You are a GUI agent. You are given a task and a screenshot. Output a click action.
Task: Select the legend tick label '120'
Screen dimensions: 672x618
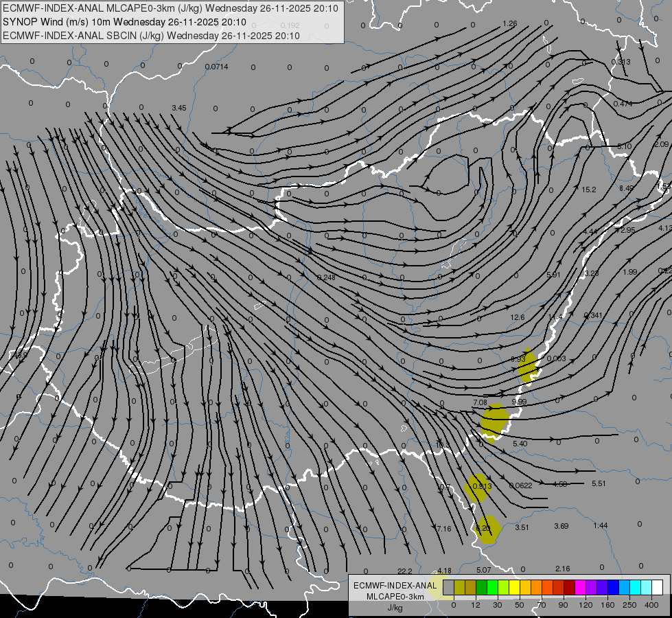[x=586, y=605]
